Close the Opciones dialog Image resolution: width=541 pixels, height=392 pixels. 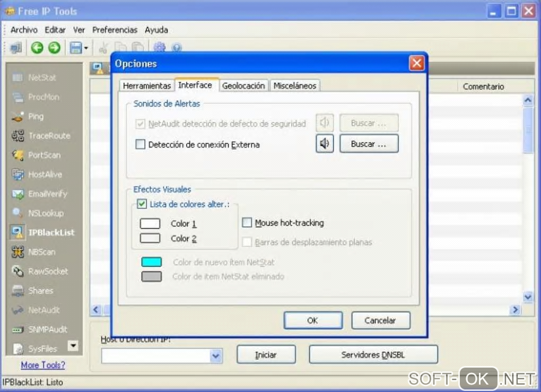click(x=416, y=63)
